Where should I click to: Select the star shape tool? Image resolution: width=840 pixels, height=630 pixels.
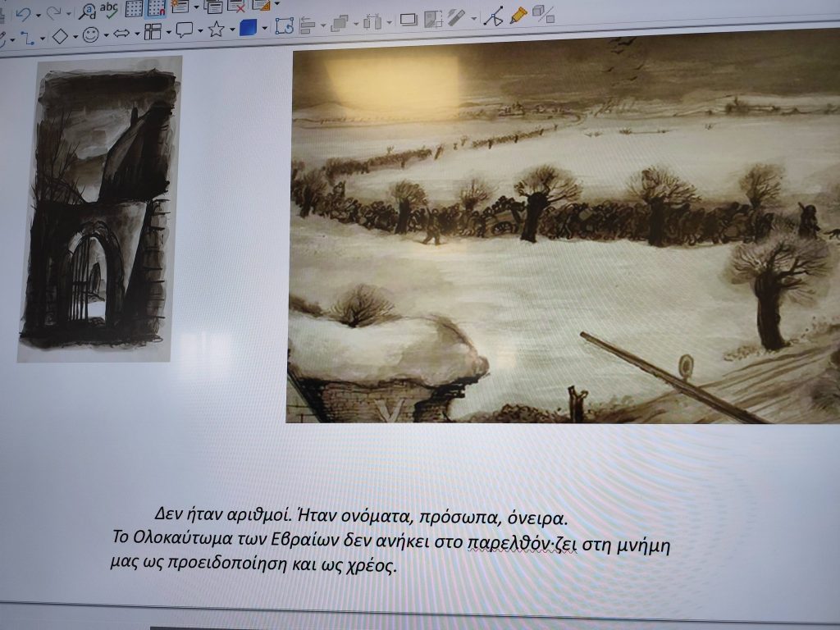216,30
